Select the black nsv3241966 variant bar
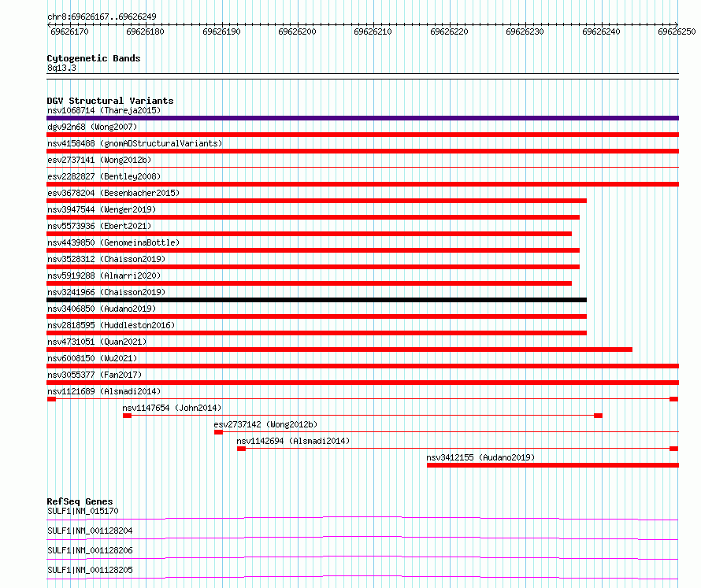Image resolution: width=701 pixels, height=588 pixels. click(x=317, y=300)
